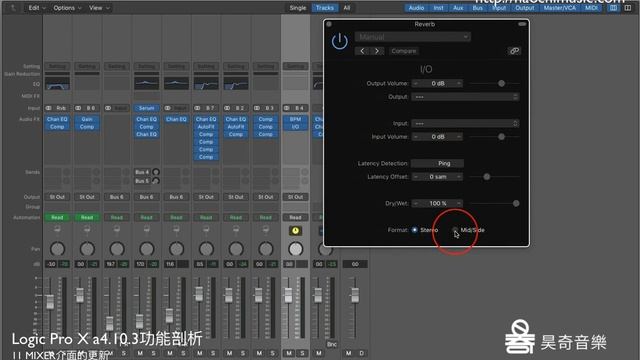
Task: Open EQ thumbnail on the Rvb channel strip
Action: (x=57, y=84)
